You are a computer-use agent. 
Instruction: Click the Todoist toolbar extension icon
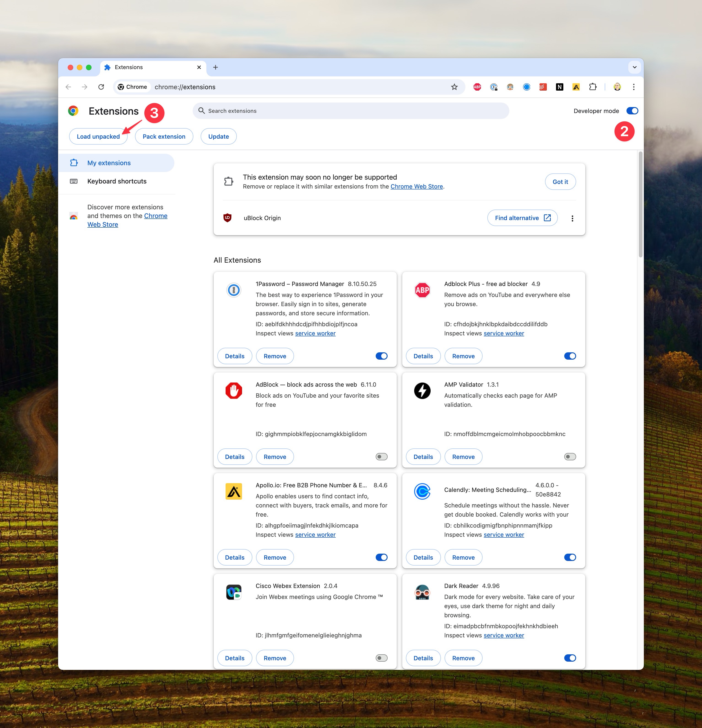pos(543,87)
